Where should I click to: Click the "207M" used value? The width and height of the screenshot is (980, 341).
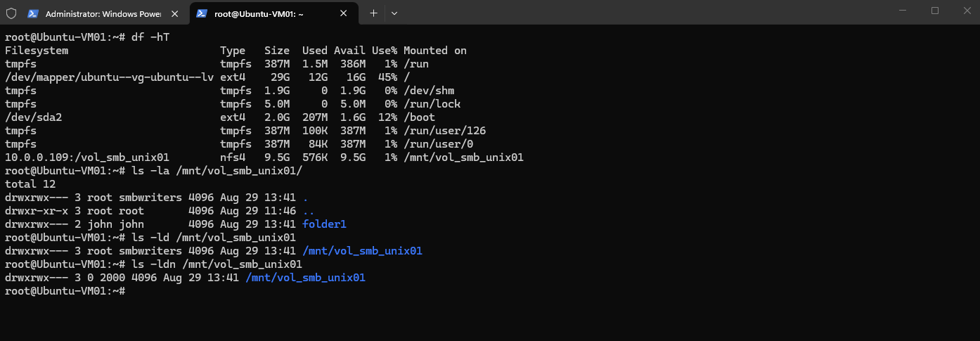pyautogui.click(x=315, y=117)
